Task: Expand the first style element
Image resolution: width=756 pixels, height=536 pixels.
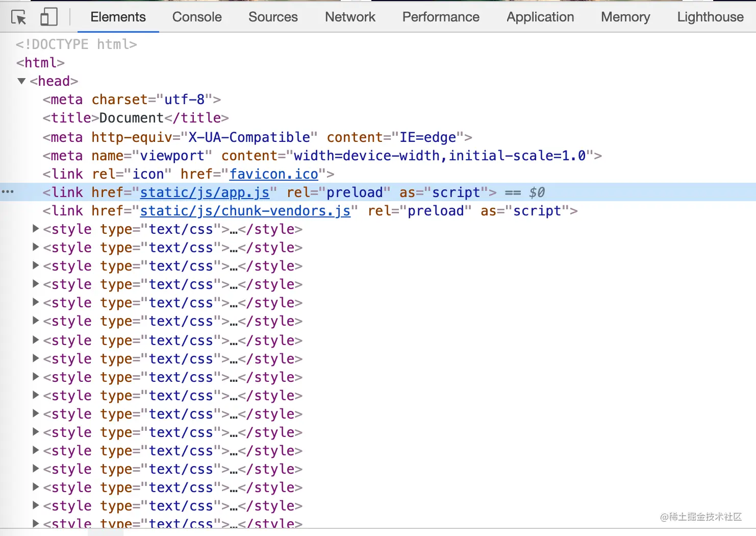Action: [x=36, y=229]
